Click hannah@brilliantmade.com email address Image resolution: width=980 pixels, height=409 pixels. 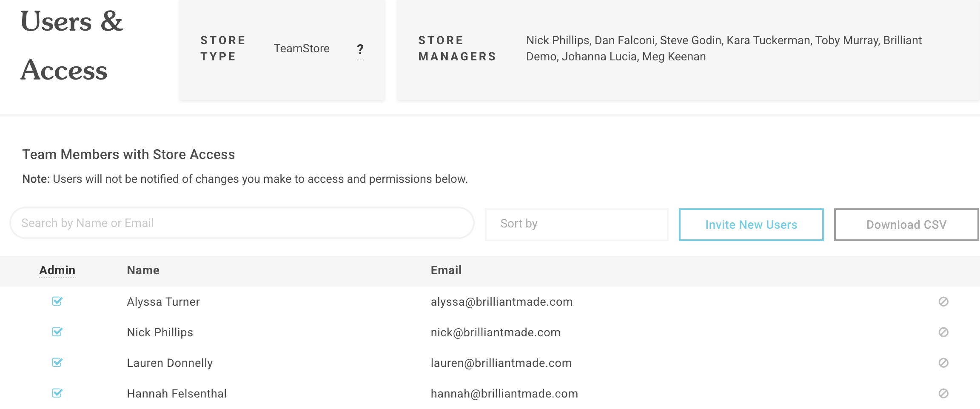pos(504,394)
